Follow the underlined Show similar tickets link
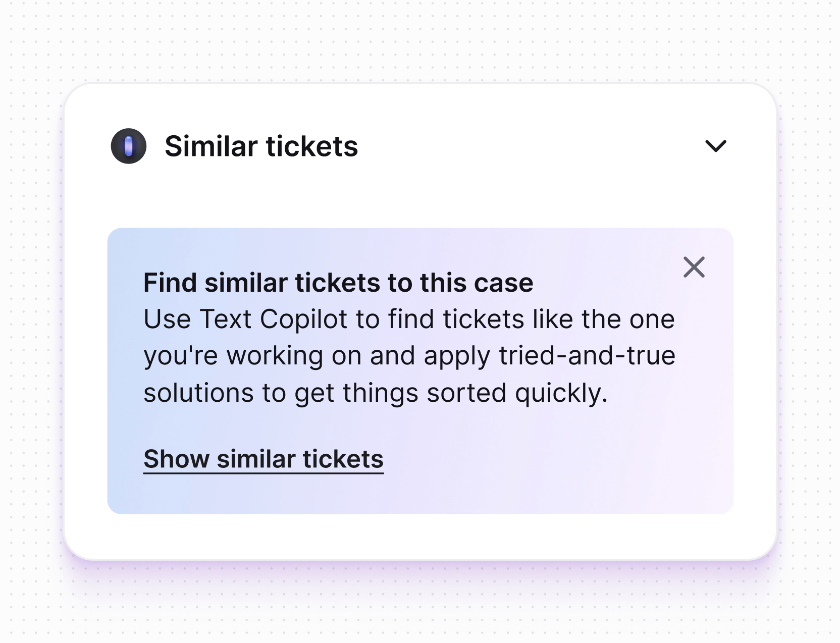Screen dimensions: 840x643 coord(263,458)
